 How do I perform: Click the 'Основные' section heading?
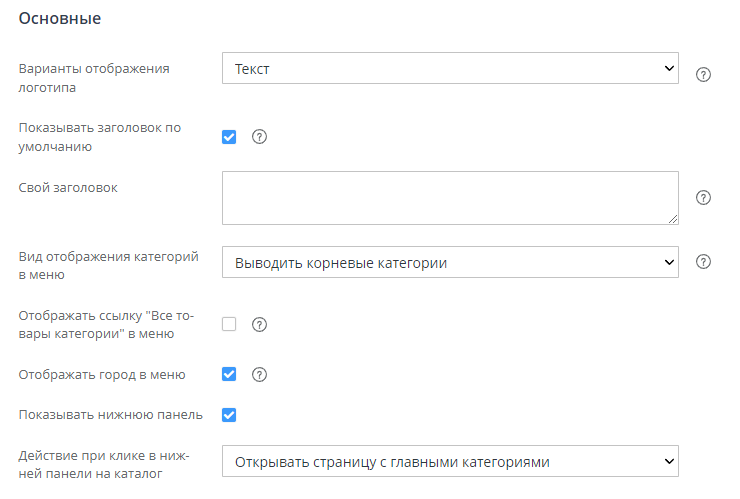pyautogui.click(x=60, y=18)
